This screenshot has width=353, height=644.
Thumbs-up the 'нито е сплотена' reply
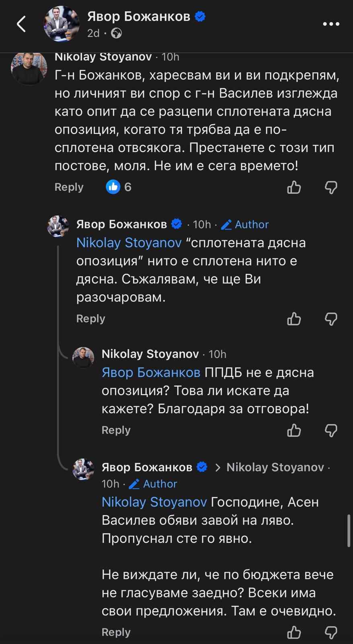(x=294, y=319)
